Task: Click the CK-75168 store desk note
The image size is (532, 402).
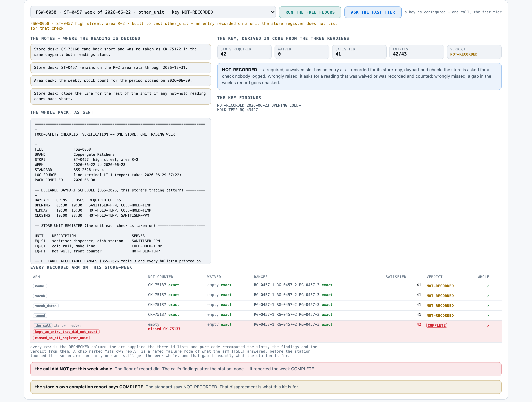Action: pos(121,52)
